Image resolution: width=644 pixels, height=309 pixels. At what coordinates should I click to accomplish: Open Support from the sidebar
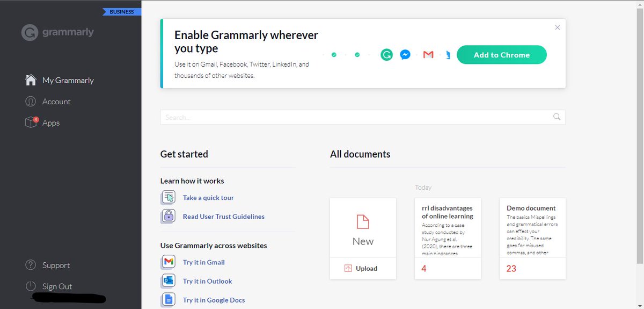56,265
